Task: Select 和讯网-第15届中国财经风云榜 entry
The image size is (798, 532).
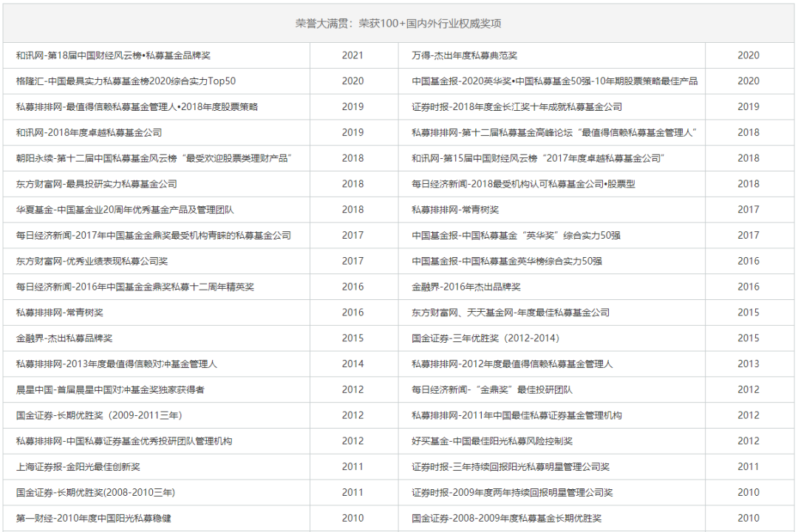Action: [539, 158]
